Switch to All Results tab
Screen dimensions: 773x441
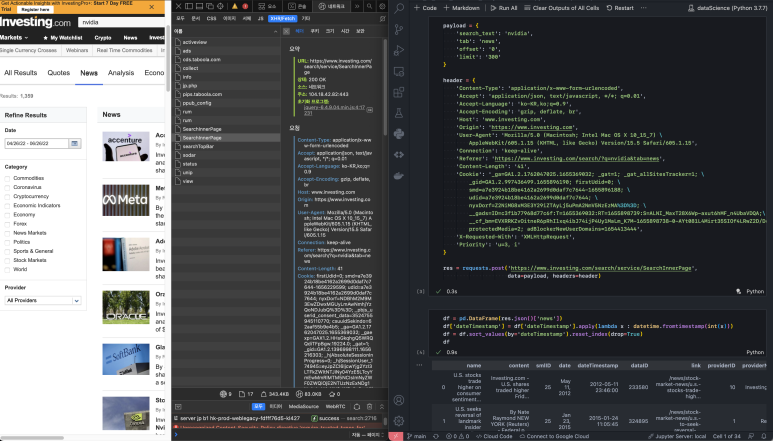pos(20,72)
